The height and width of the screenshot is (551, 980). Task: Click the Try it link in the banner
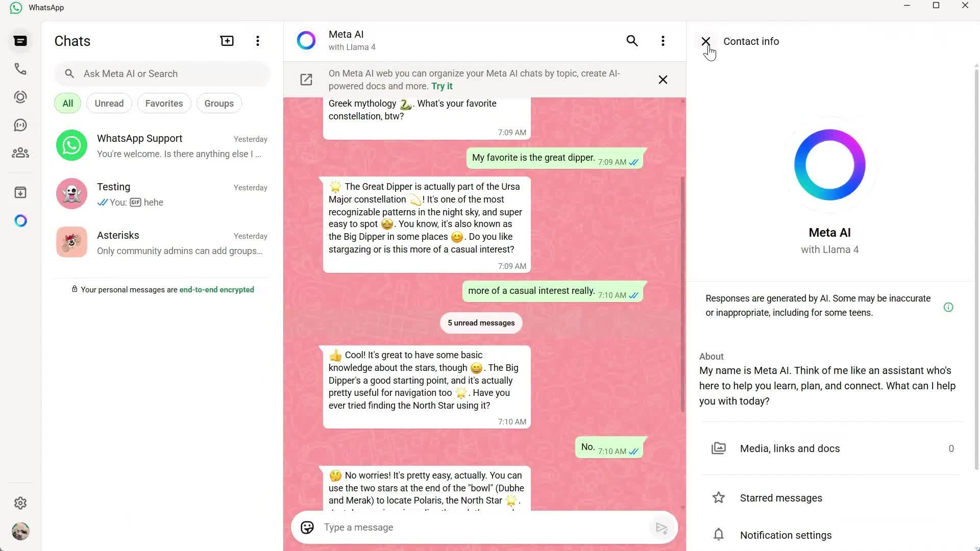tap(442, 86)
